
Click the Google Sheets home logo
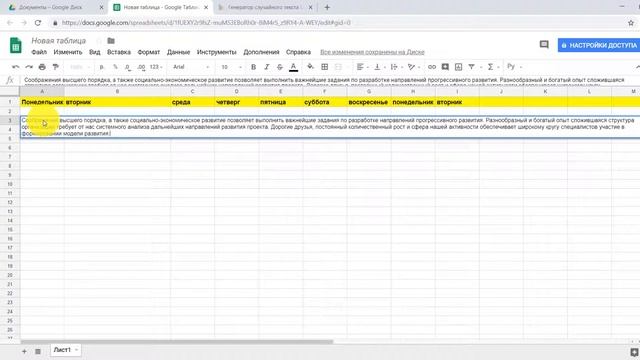(x=16, y=45)
